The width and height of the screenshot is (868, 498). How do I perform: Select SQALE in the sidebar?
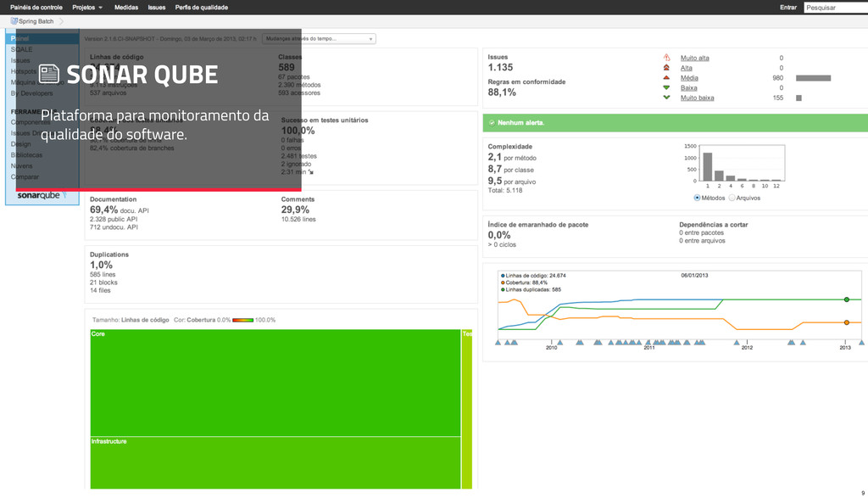click(x=21, y=49)
